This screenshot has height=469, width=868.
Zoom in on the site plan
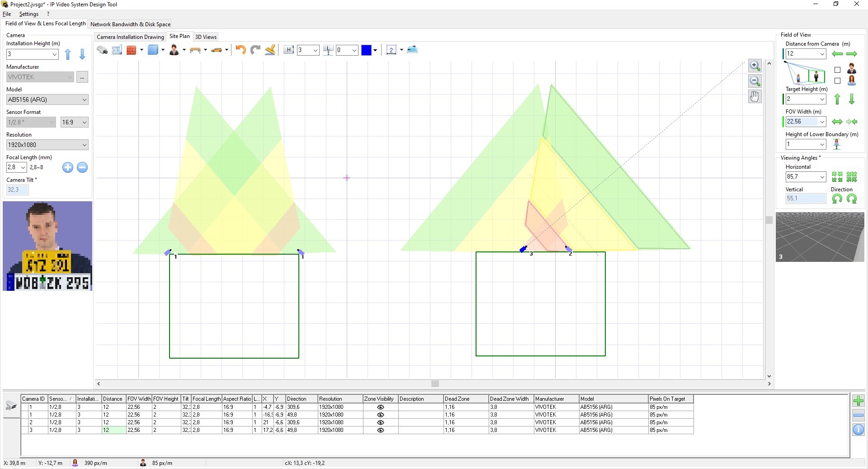click(x=755, y=66)
